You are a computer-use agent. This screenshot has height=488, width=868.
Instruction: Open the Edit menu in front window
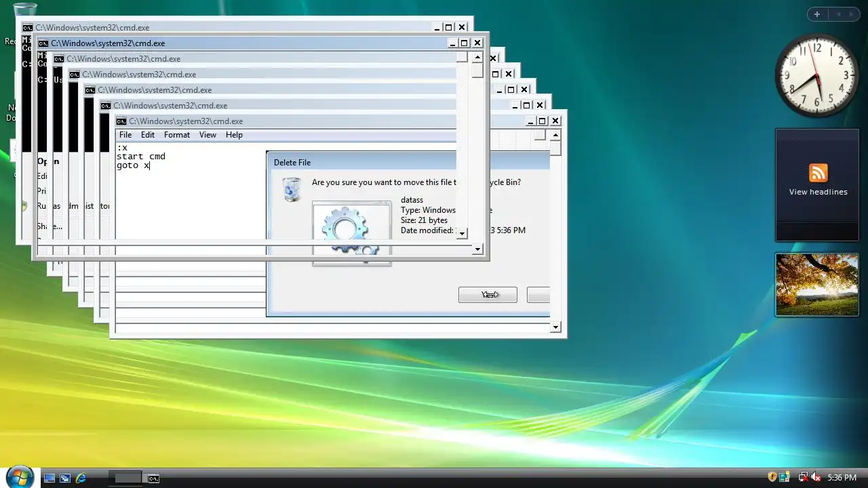click(148, 135)
